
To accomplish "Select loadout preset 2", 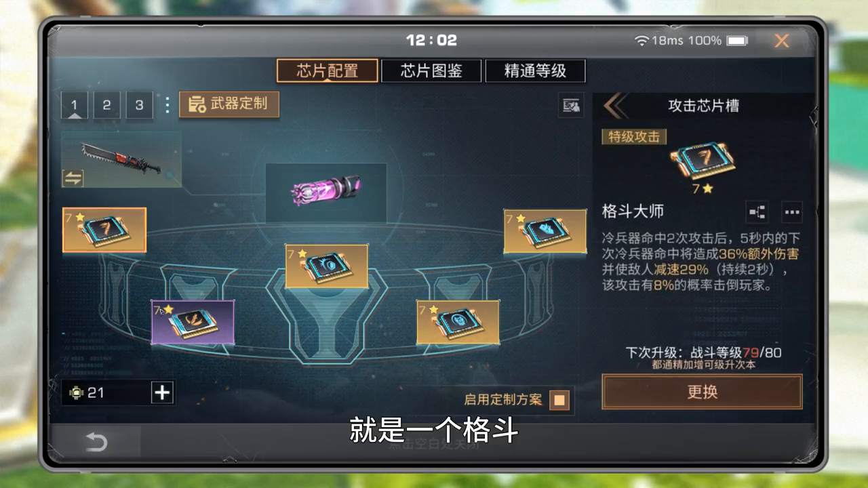I will coord(106,105).
